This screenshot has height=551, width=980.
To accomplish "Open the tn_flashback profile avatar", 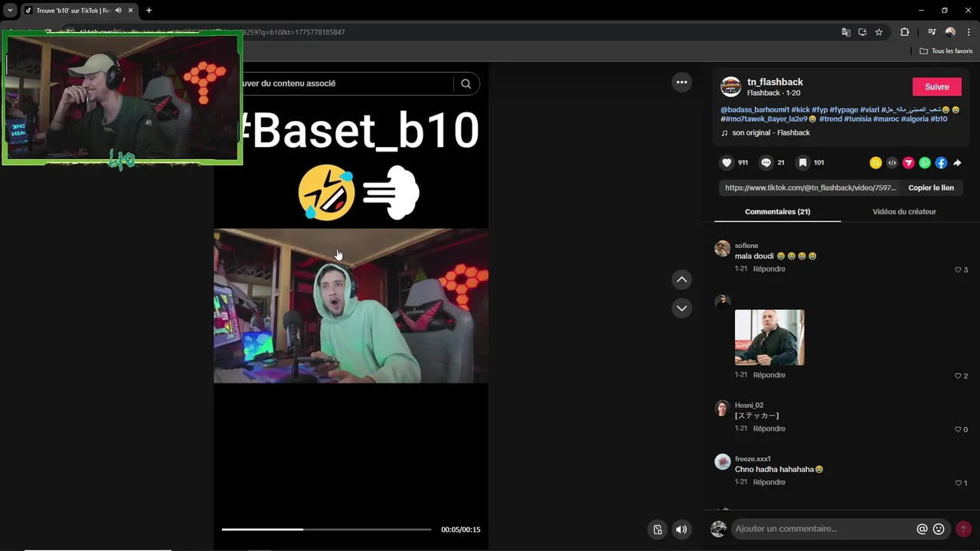I will 730,86.
